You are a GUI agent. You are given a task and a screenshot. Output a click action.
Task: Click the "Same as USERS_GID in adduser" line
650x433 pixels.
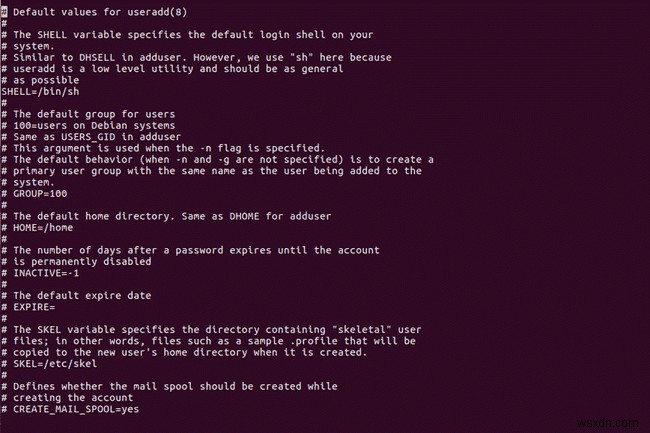coord(97,136)
